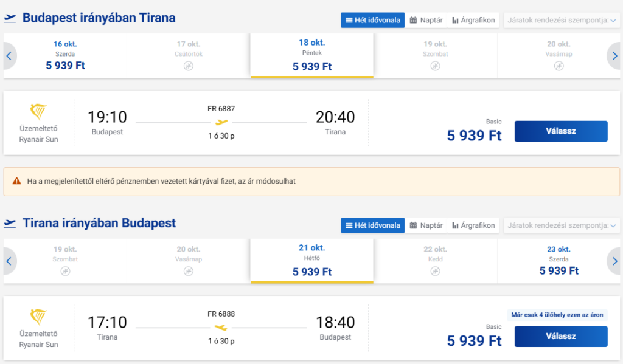Open Árgrafikon for the return flight
The width and height of the screenshot is (623, 364).
pos(473,225)
